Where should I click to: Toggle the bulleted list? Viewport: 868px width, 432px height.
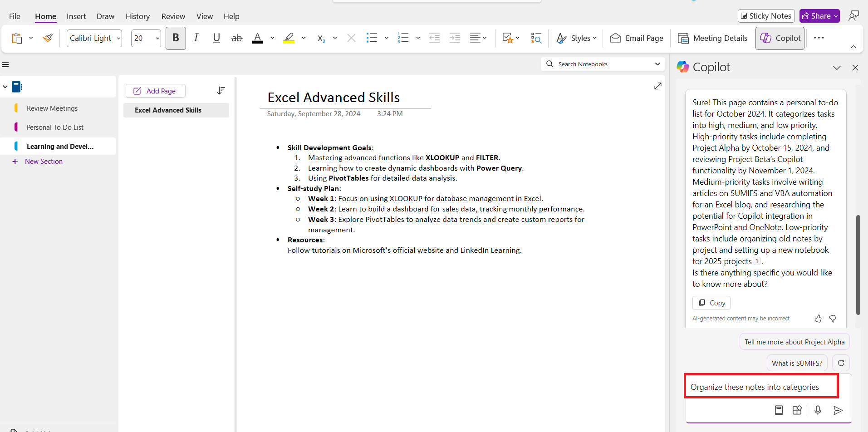[x=372, y=38]
